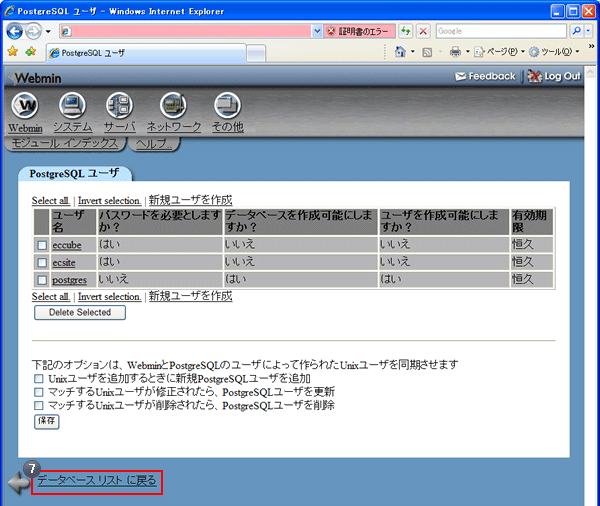
Task: Click the ユーザ名 column header
Action: coord(73,221)
